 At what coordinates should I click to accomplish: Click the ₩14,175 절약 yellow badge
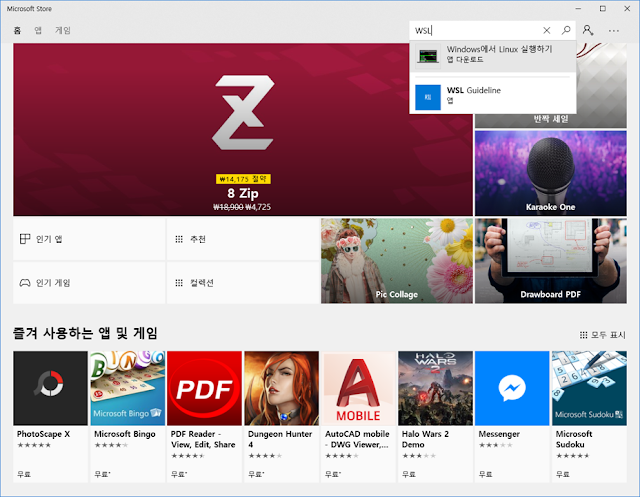(x=243, y=179)
